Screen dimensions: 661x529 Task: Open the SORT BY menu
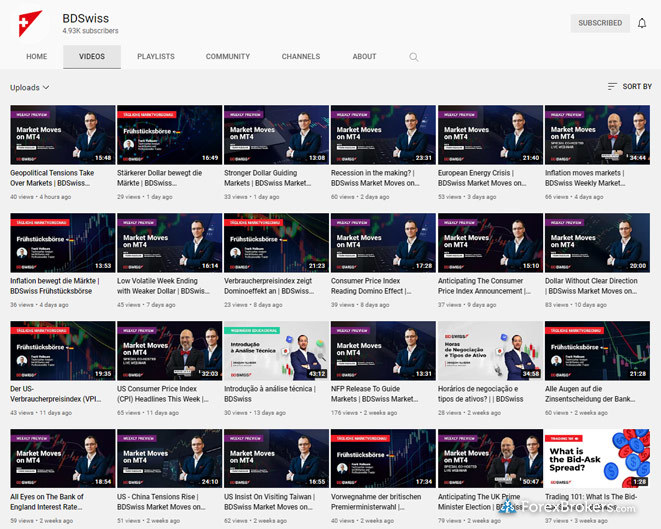point(630,86)
